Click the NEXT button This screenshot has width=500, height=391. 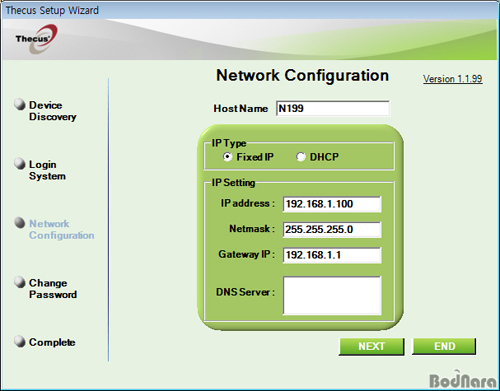[372, 346]
